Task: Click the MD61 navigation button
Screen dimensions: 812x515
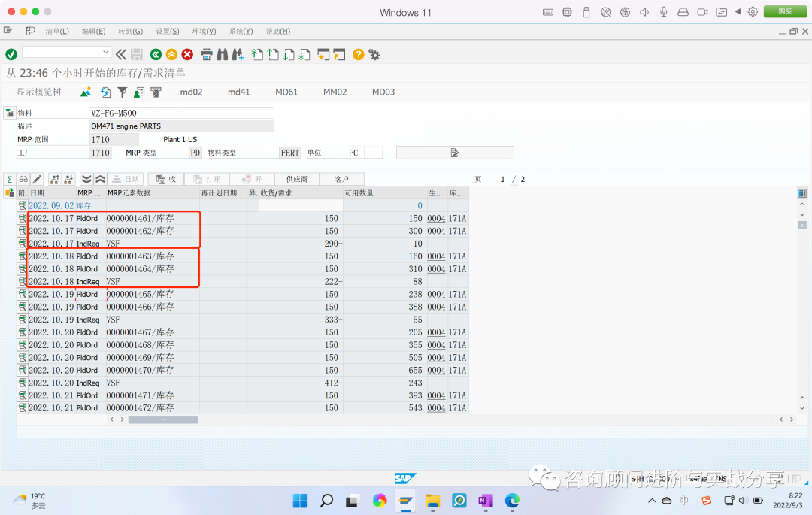Action: pos(286,92)
